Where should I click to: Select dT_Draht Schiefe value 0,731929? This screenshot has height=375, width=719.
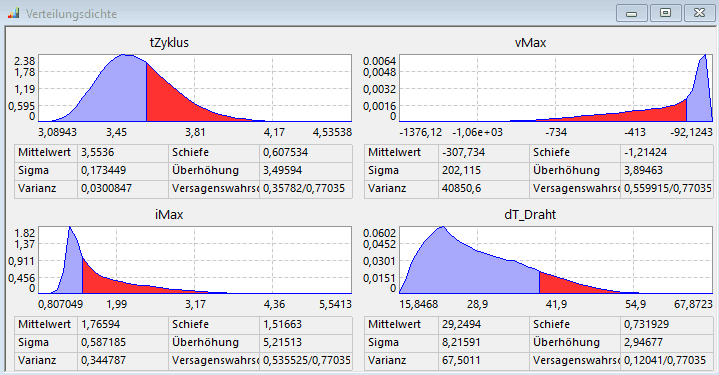point(646,324)
